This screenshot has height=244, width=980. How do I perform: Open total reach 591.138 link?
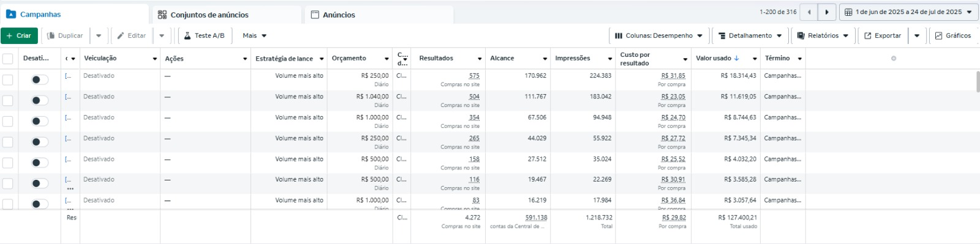click(x=536, y=218)
